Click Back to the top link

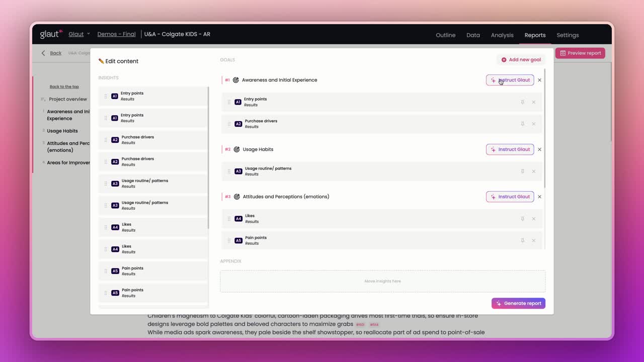pos(64,86)
